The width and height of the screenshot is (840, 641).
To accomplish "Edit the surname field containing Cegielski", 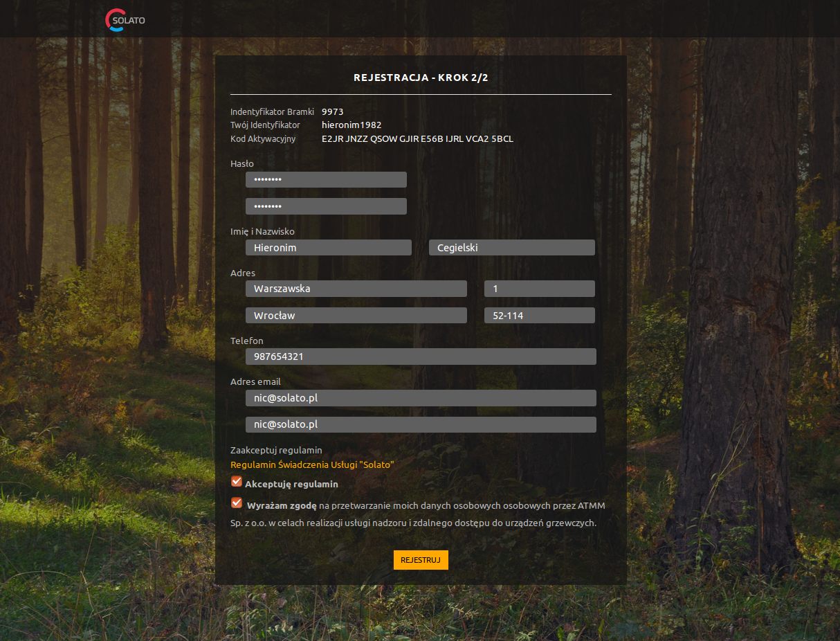I will point(512,247).
